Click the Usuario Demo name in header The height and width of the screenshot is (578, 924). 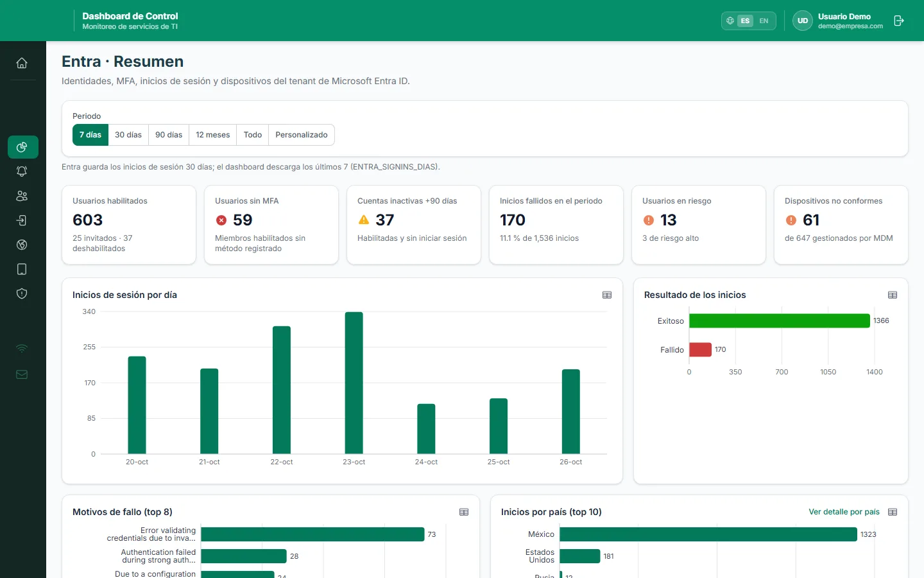point(844,17)
